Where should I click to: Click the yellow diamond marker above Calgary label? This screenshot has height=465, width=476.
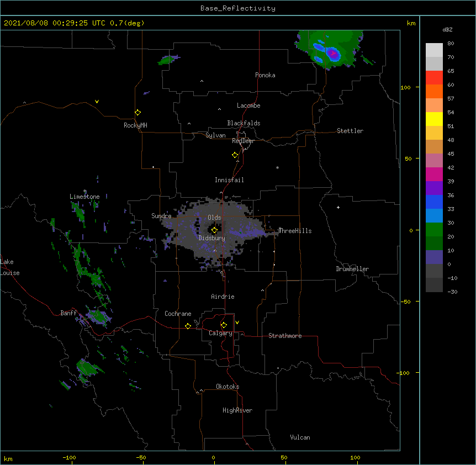tap(224, 325)
